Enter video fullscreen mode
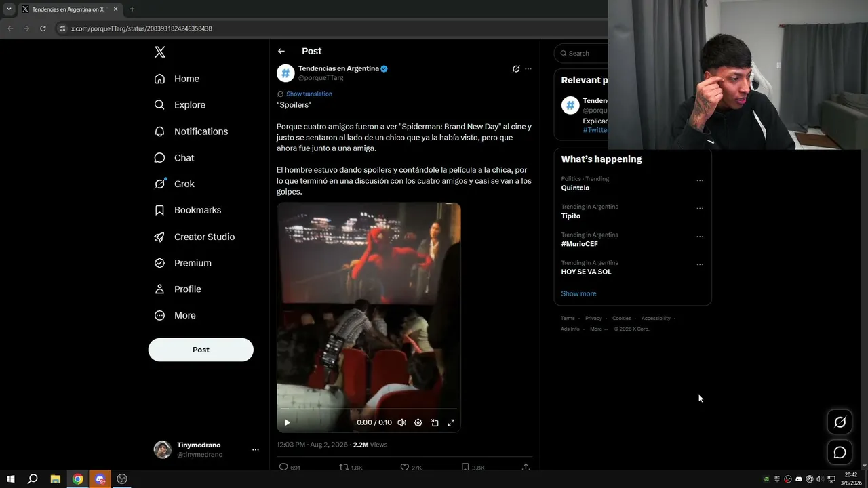The width and height of the screenshot is (868, 488). [x=451, y=422]
